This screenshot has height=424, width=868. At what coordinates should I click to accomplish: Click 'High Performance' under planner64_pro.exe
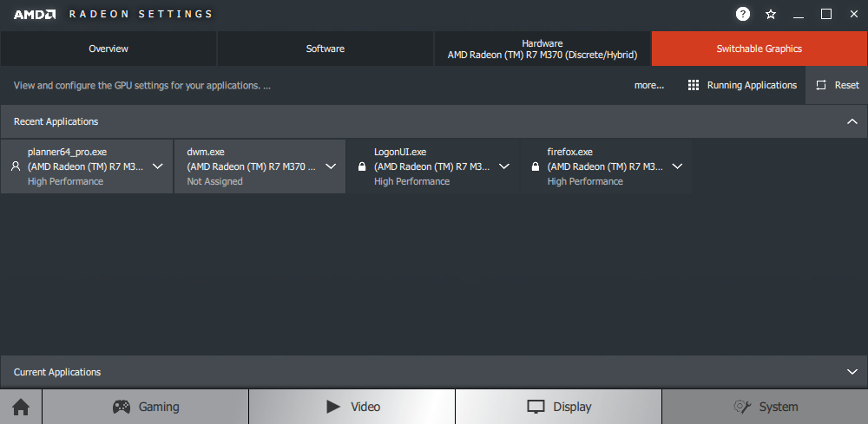click(65, 181)
